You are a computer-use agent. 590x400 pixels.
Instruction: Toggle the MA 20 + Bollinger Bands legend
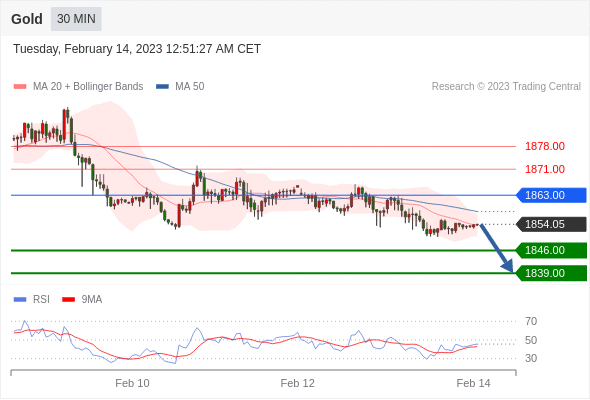point(78,87)
